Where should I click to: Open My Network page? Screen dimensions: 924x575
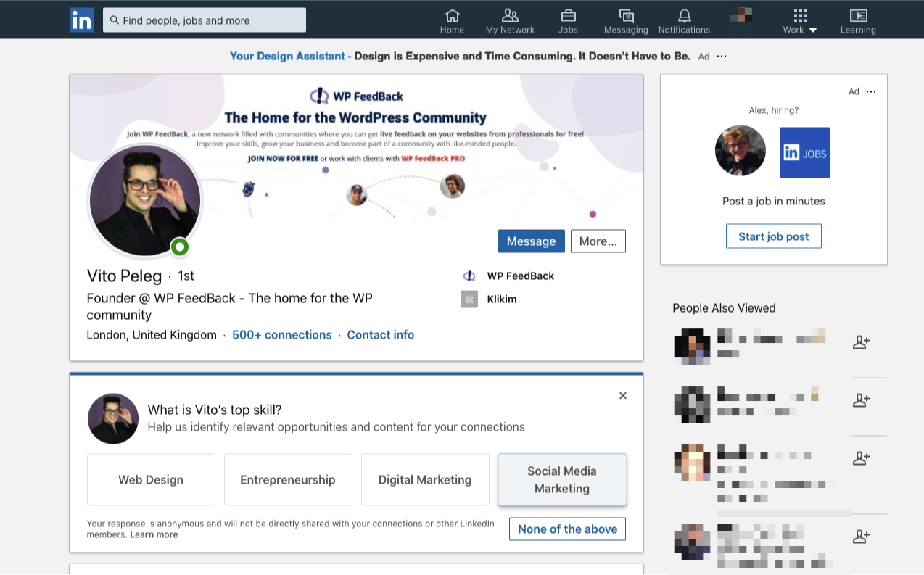510,21
